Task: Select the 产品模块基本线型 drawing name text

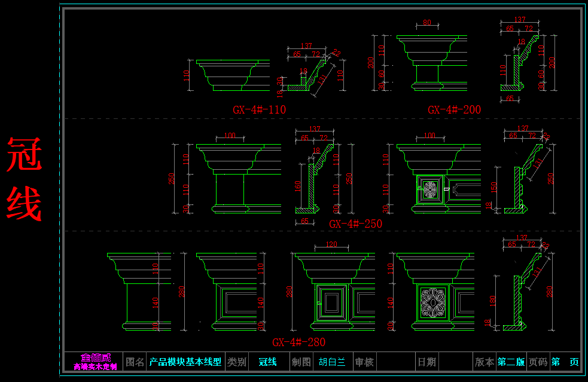Action: pyautogui.click(x=185, y=362)
